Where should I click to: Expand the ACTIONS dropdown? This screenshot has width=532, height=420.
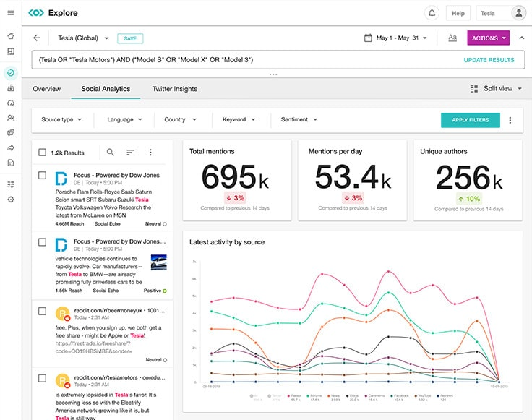[x=488, y=38]
